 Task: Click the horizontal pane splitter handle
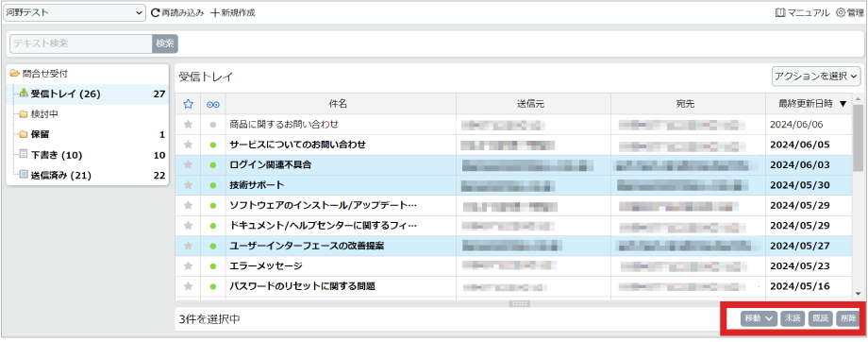coord(520,304)
